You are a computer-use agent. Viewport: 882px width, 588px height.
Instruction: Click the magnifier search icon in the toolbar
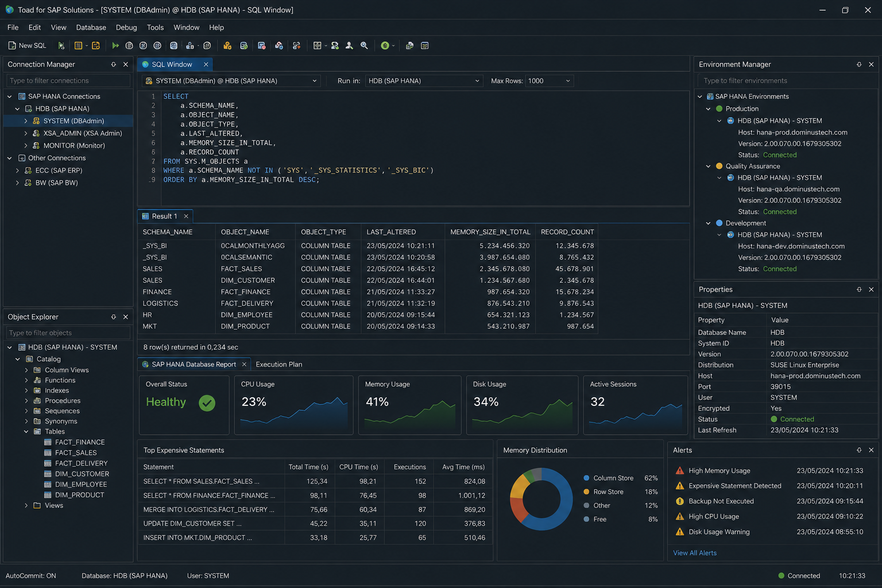tap(364, 45)
